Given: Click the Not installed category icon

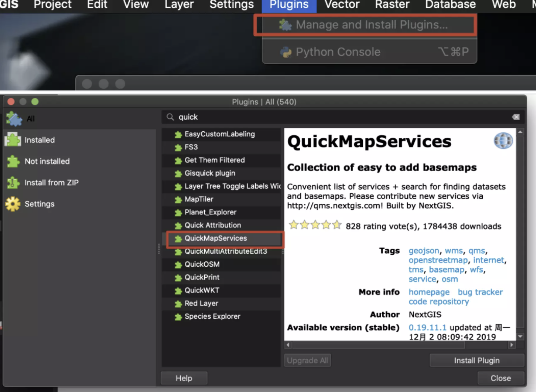Looking at the screenshot, I should point(12,161).
